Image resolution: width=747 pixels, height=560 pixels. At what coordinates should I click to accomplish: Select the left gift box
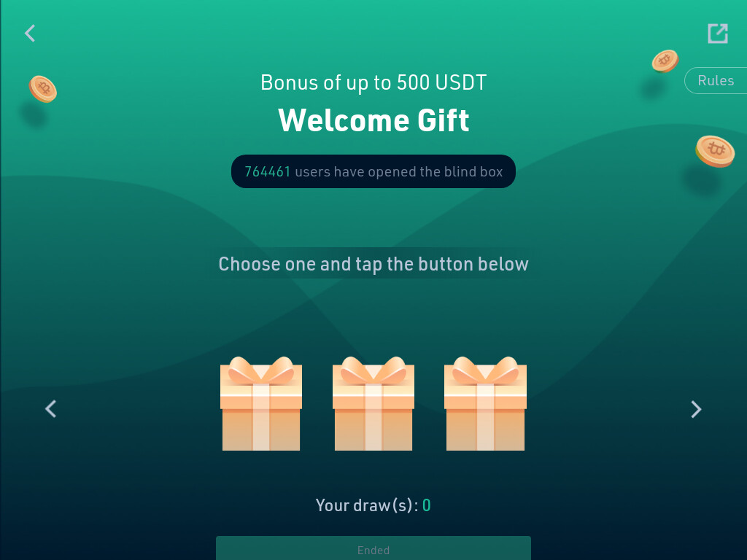pyautogui.click(x=261, y=403)
